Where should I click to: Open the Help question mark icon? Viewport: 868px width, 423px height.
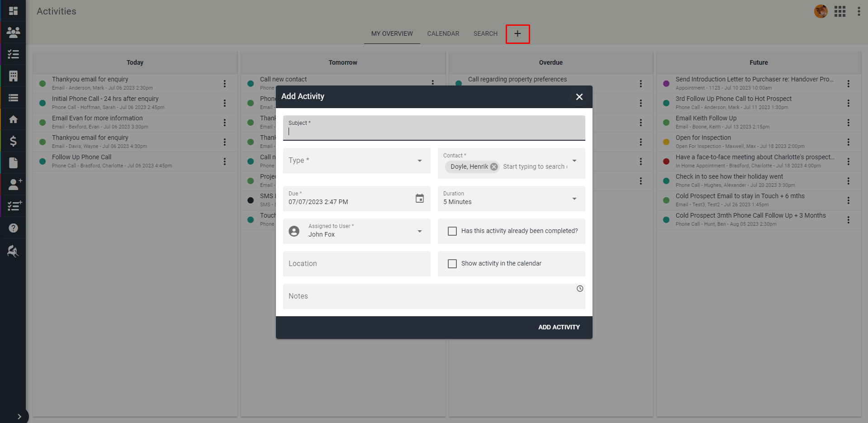(x=13, y=228)
